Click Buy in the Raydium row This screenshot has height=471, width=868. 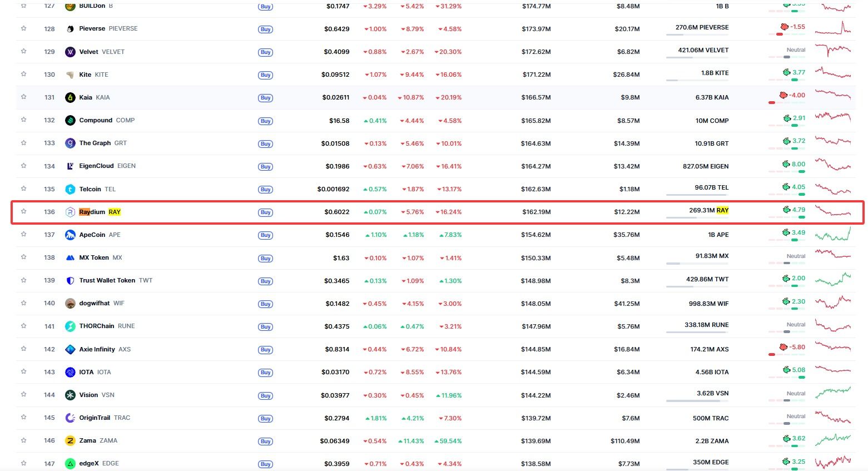point(265,212)
